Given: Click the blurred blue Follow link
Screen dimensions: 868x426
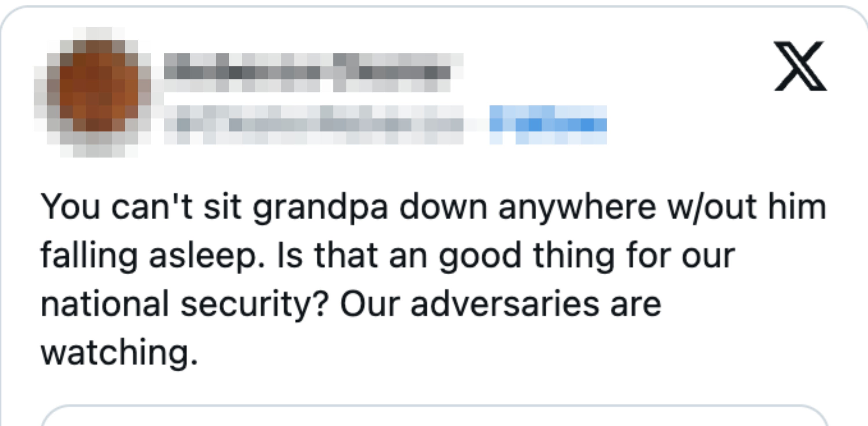Looking at the screenshot, I should click(x=548, y=125).
